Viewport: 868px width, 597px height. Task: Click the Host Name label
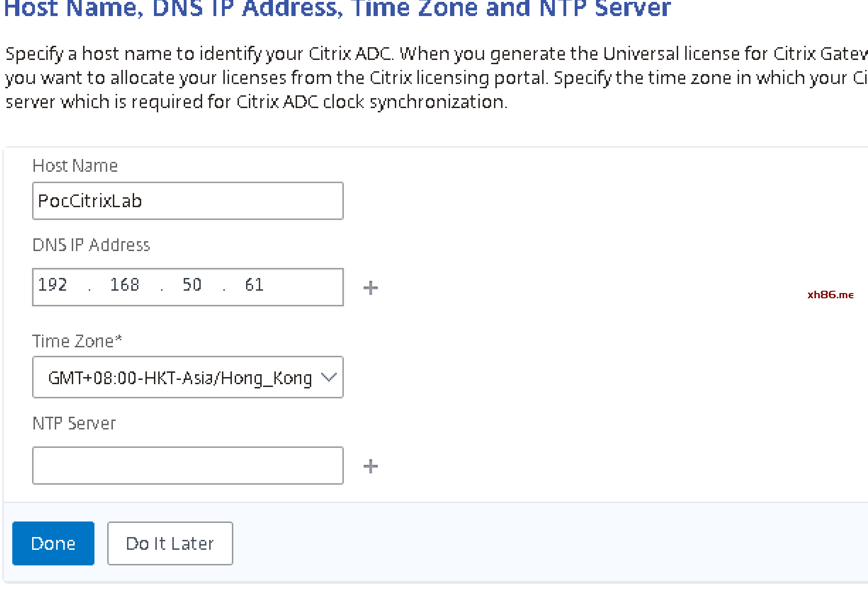(x=75, y=166)
